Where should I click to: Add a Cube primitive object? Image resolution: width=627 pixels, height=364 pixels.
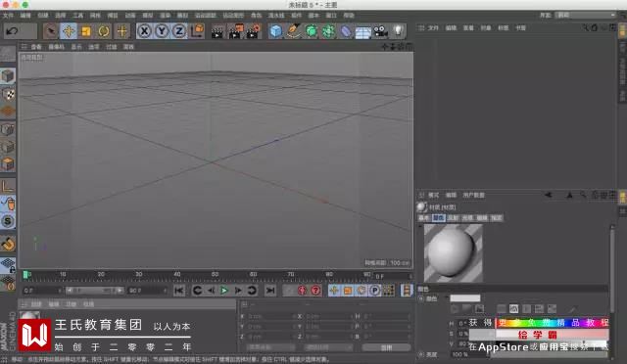click(x=275, y=31)
